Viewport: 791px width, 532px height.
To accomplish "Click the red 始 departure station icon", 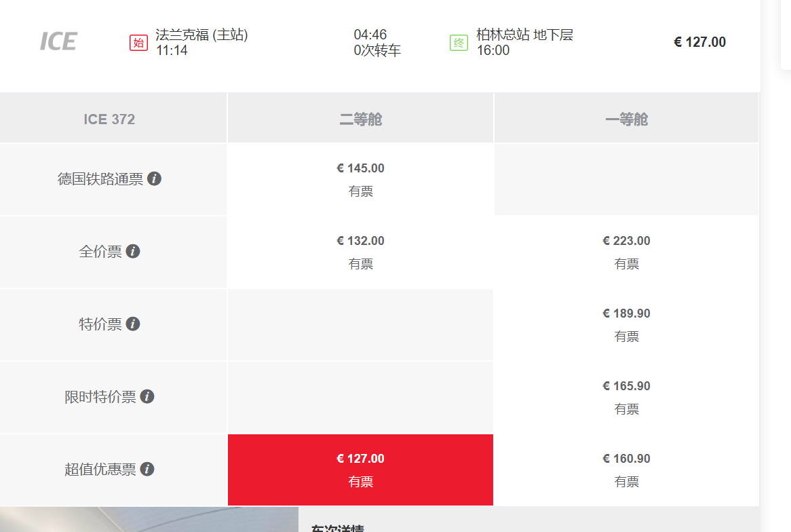I will point(138,43).
